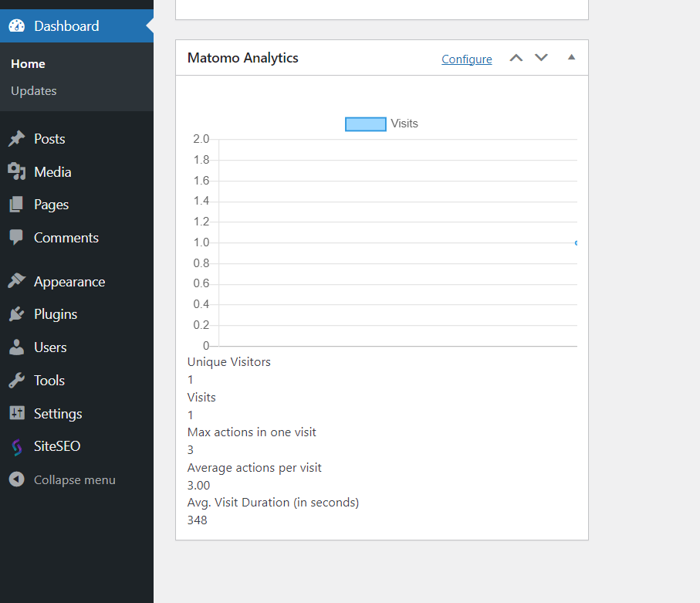Viewport: 700px width, 603px height.
Task: Click the Appearance paintbrush icon
Action: point(17,281)
